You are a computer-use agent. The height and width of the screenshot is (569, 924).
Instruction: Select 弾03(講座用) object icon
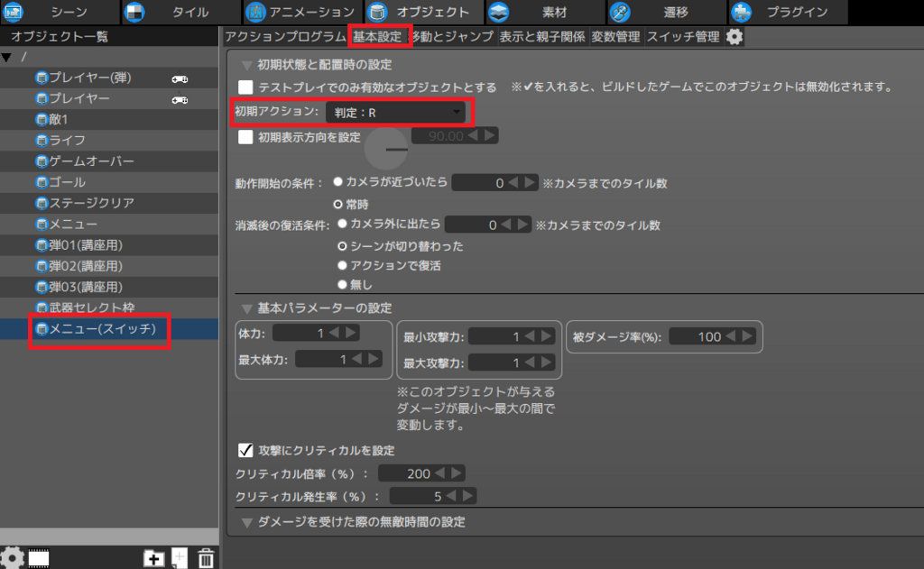pyautogui.click(x=42, y=287)
